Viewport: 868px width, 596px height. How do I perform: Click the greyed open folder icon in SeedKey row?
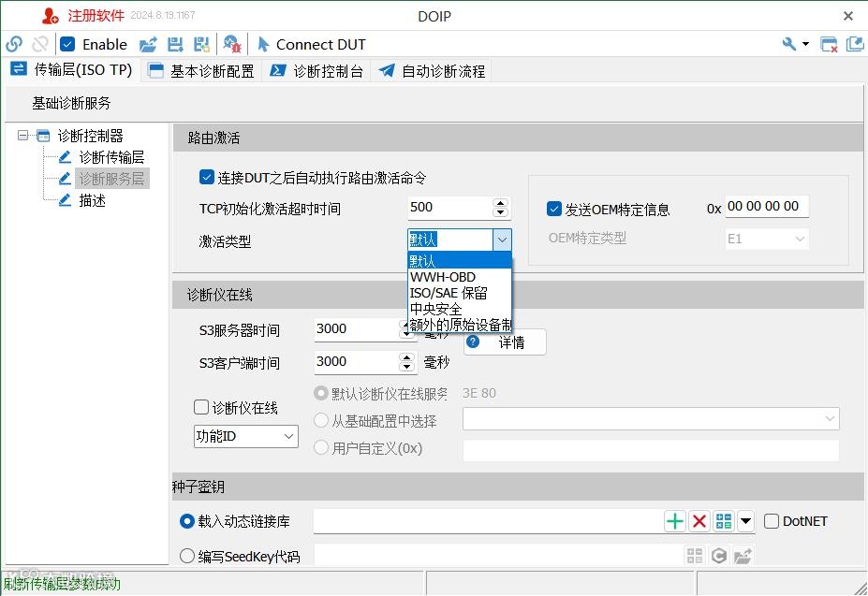[x=743, y=555]
